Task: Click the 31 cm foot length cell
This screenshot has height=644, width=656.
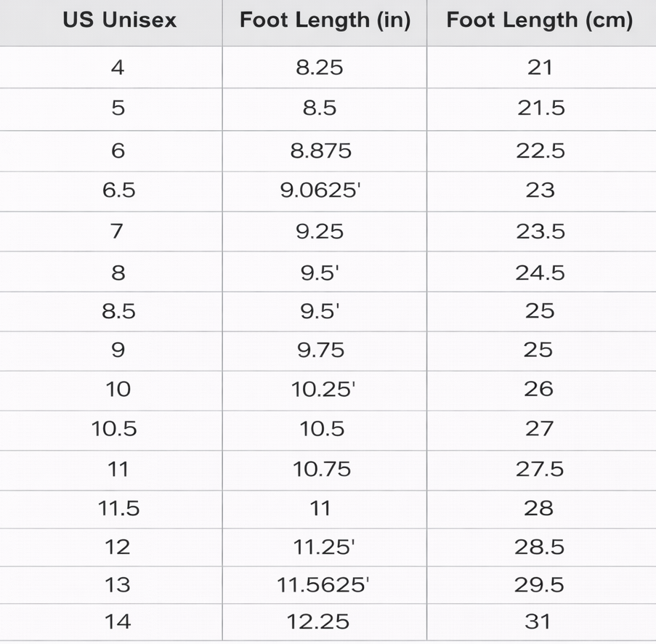Action: [x=539, y=621]
